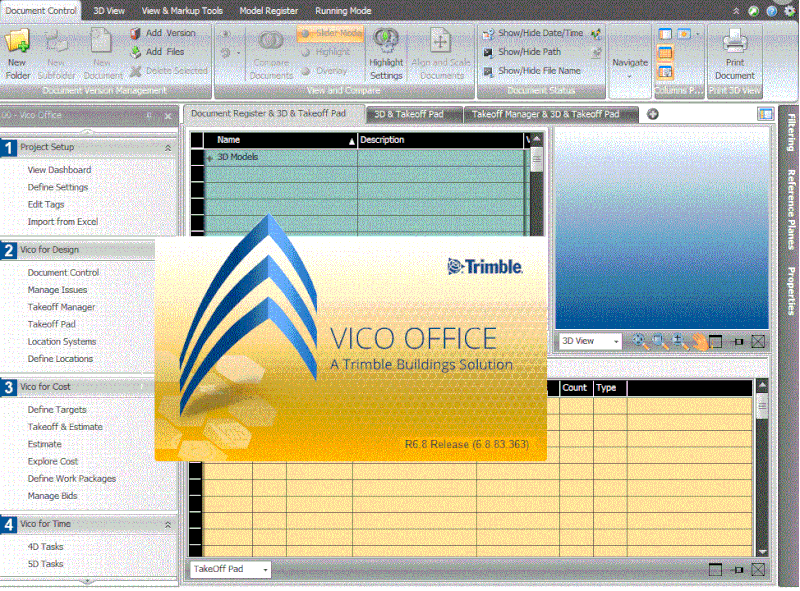
Task: Open Define Settings
Action: coord(58,187)
